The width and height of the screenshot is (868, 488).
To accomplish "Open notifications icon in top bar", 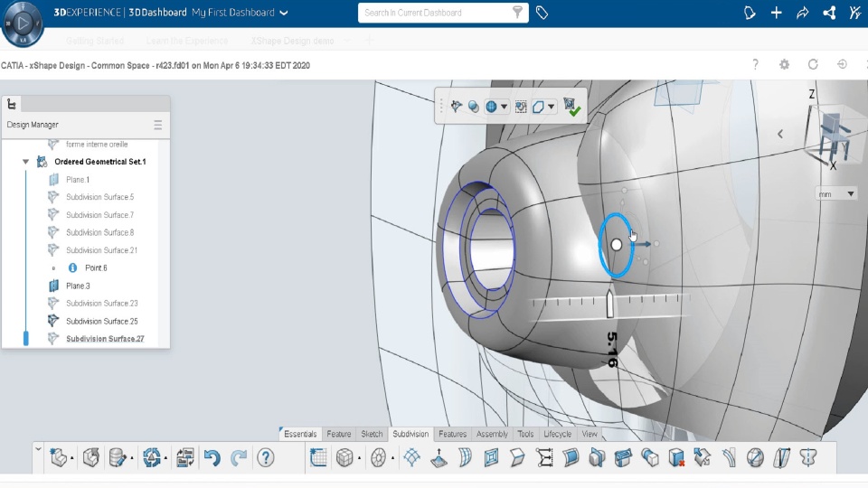I will tap(749, 13).
